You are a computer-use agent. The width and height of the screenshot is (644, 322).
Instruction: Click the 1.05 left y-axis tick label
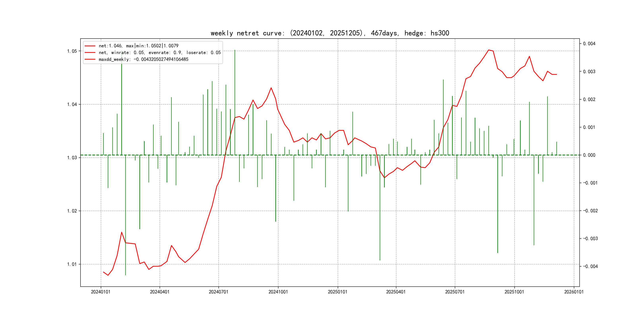point(72,51)
